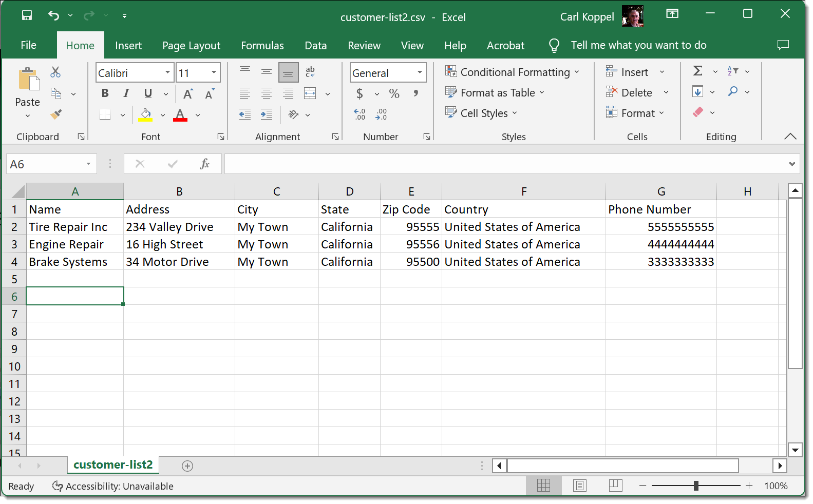Image resolution: width=813 pixels, height=504 pixels.
Task: Toggle Italic formatting
Action: point(126,93)
